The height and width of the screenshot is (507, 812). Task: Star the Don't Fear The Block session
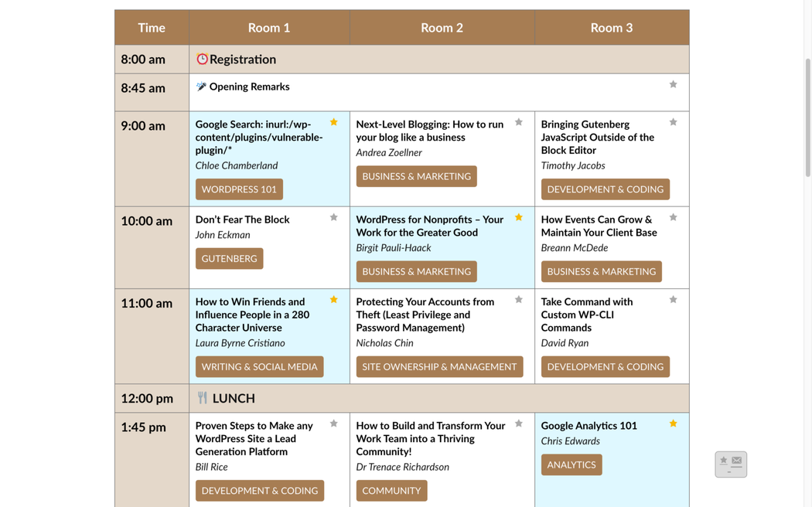pos(334,217)
